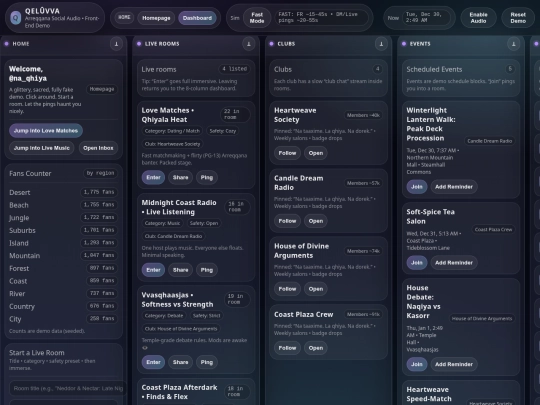Enter the Love Matches Qhiyala Heat room
Image resolution: width=540 pixels, height=405 pixels.
(x=153, y=177)
